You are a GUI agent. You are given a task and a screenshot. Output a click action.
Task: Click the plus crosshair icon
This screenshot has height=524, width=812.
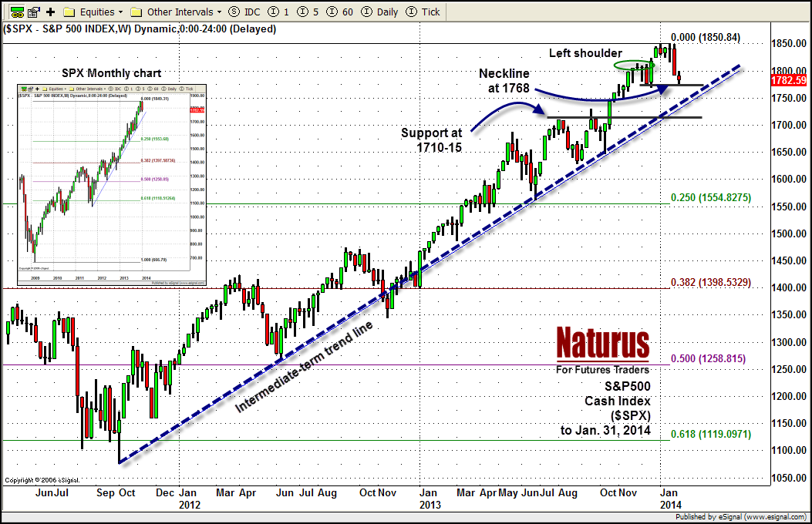(x=51, y=12)
